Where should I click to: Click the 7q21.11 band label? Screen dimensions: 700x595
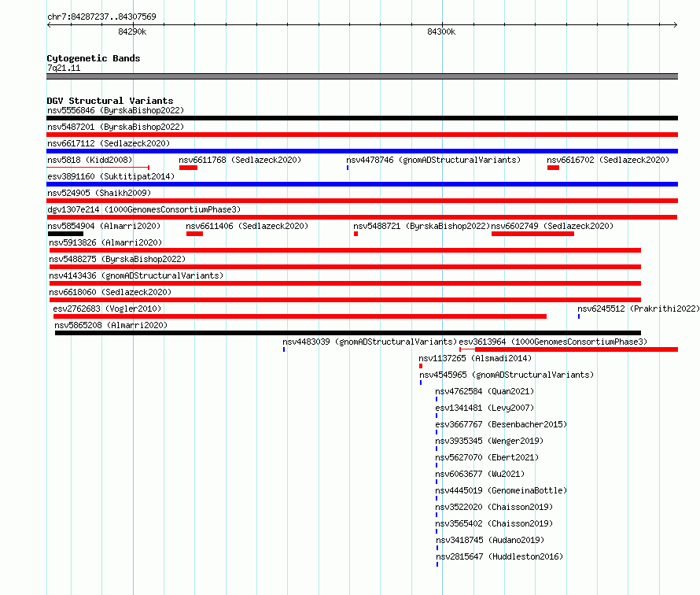[x=64, y=68]
